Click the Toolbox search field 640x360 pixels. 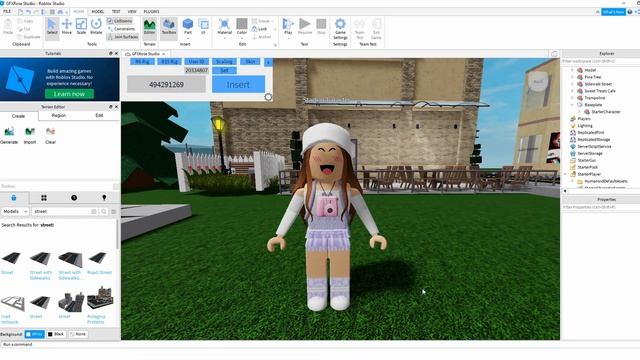[x=64, y=211]
